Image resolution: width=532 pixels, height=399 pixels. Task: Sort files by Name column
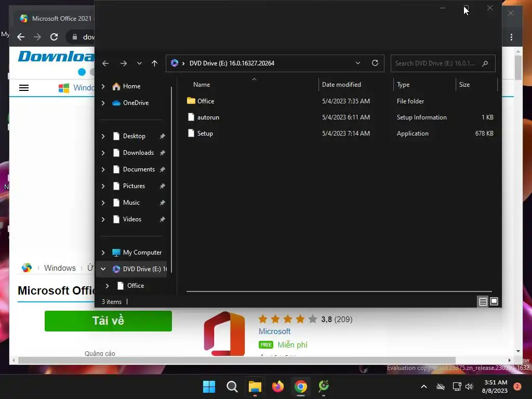point(202,85)
